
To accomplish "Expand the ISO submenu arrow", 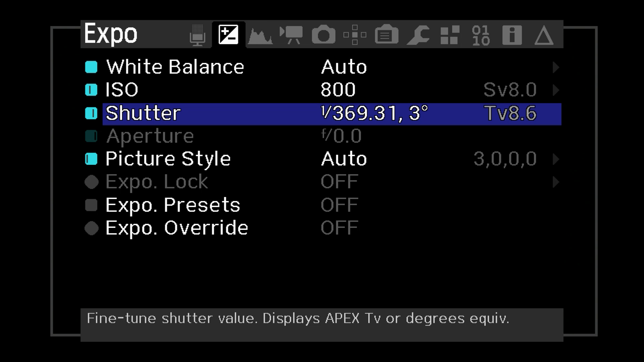I will tap(555, 90).
